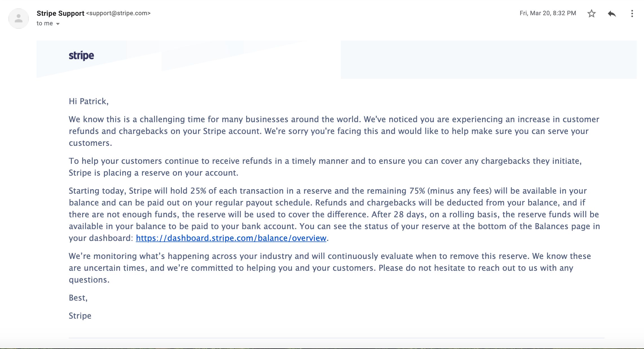
Task: Click the support@stripe.com email address
Action: [118, 13]
